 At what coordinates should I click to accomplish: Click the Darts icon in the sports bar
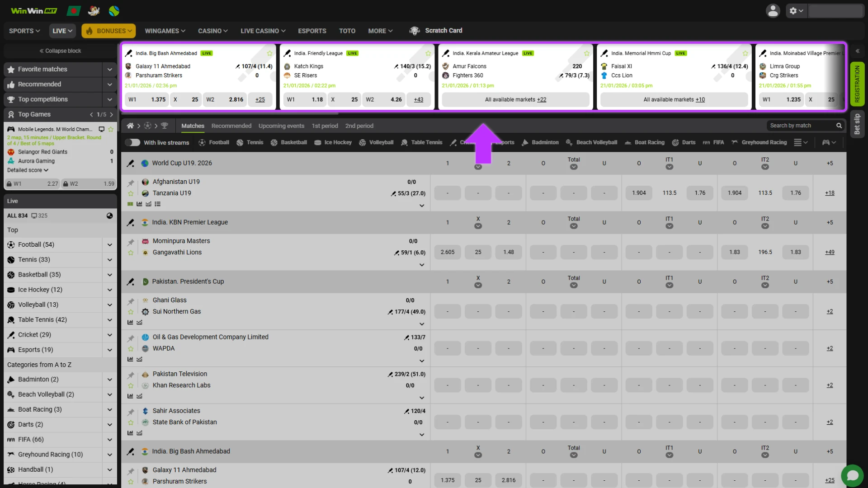[x=676, y=142]
